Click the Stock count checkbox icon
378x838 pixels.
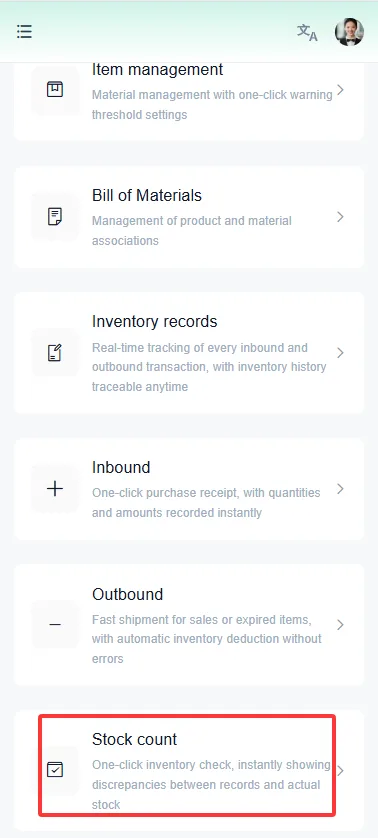55,770
